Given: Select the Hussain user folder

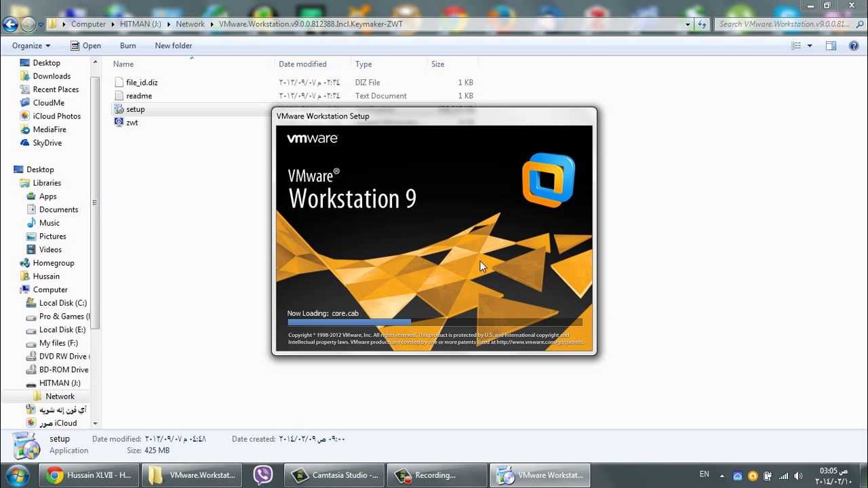Looking at the screenshot, I should click(x=46, y=277).
